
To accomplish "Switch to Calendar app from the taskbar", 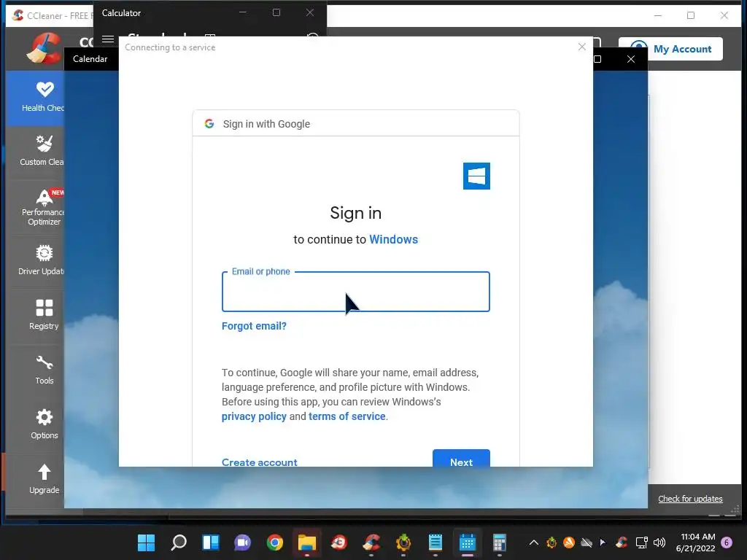I will (468, 542).
